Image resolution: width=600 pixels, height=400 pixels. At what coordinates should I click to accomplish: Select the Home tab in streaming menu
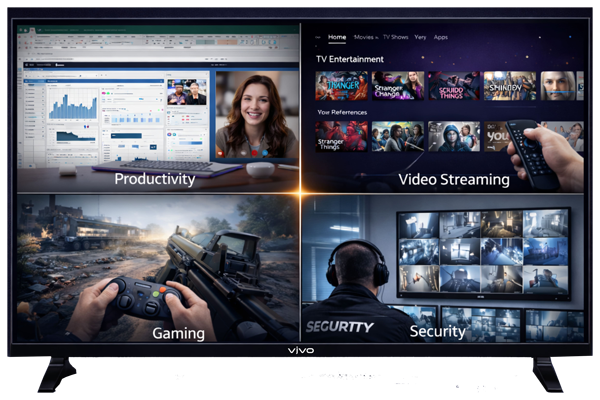pos(337,37)
